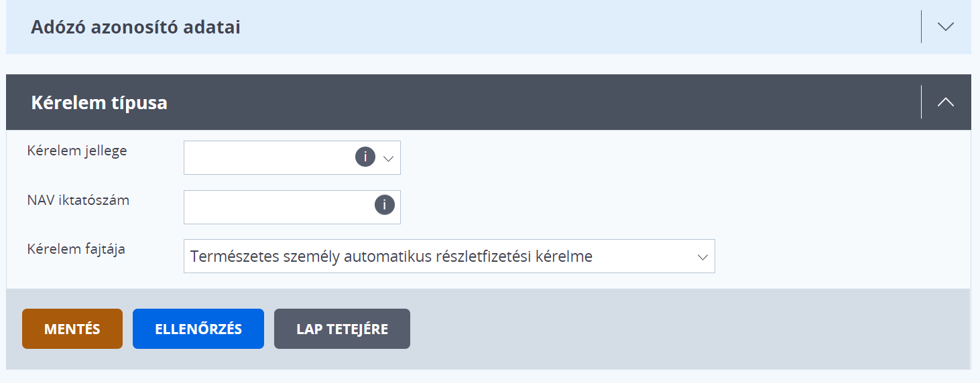Show info icon for NAV iktatószám
The width and height of the screenshot is (980, 383).
click(384, 205)
